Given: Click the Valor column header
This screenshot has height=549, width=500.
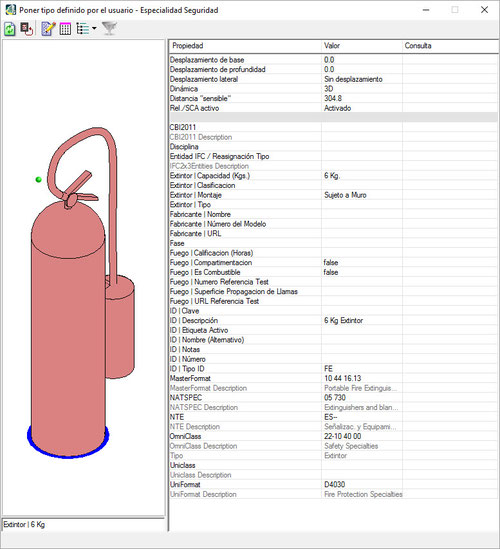Looking at the screenshot, I should pos(362,46).
